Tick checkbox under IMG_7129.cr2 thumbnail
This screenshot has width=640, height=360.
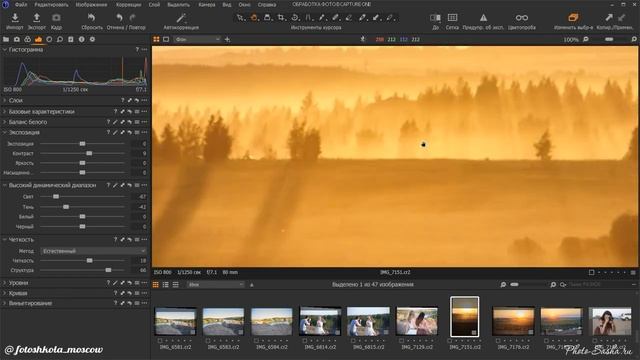click(402, 340)
